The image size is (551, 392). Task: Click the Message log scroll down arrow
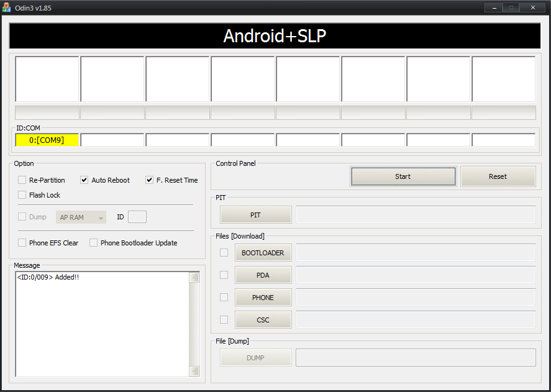[x=194, y=370]
